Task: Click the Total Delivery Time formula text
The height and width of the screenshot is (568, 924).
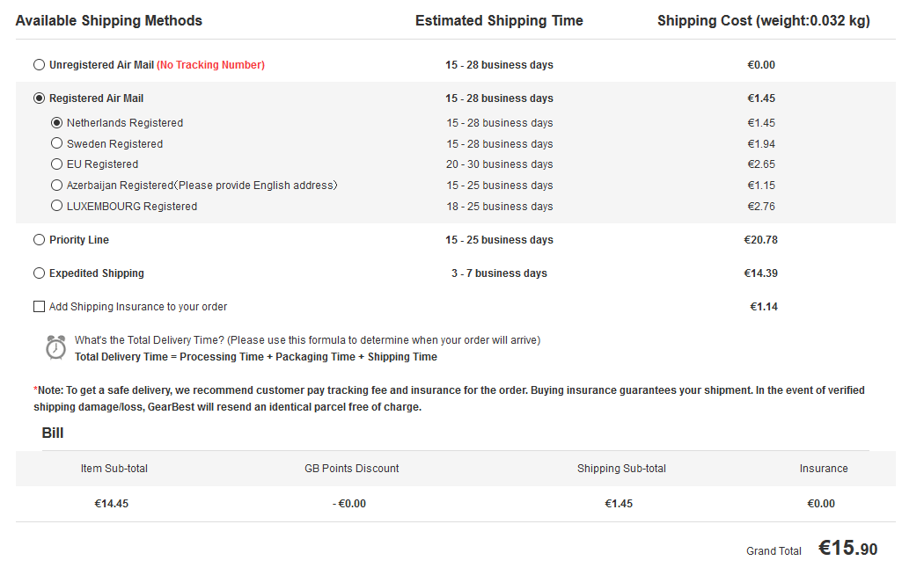Action: point(255,357)
